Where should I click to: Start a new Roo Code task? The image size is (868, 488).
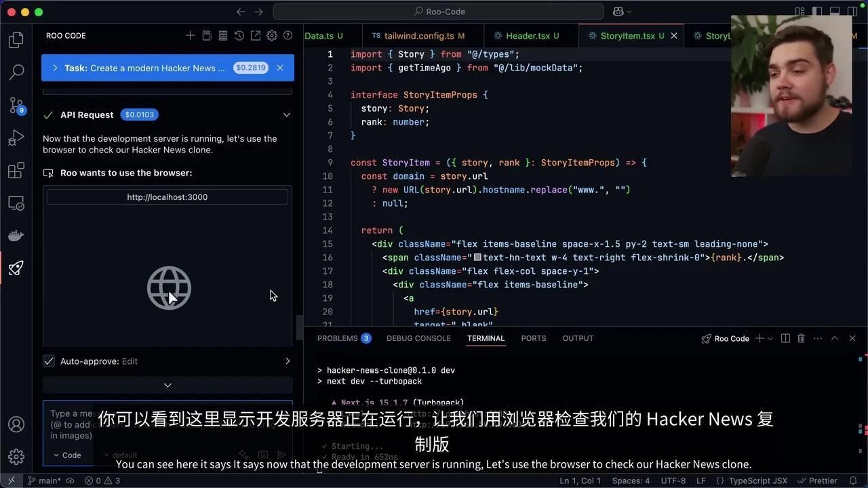[191, 35]
